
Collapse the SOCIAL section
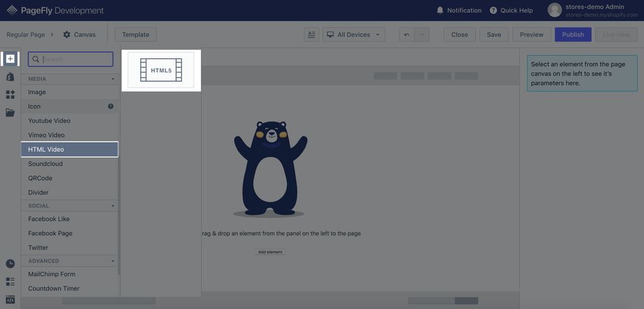pyautogui.click(x=113, y=206)
